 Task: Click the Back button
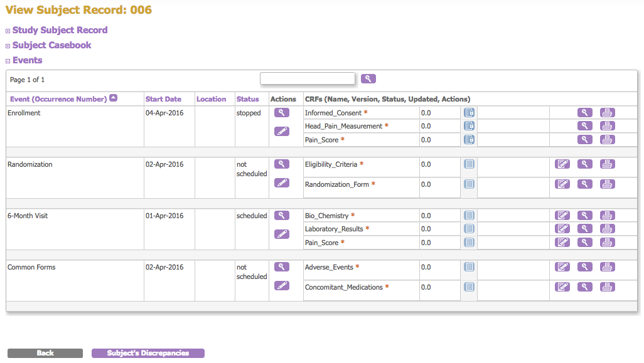(x=45, y=353)
